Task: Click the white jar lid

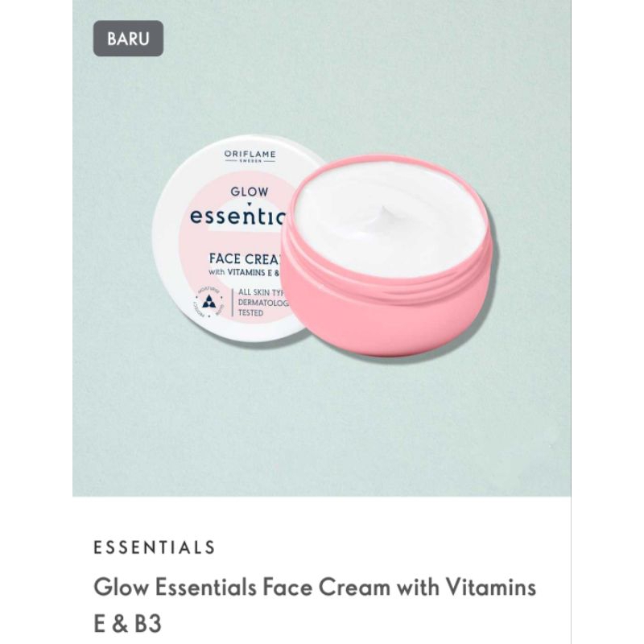Action: click(x=230, y=238)
